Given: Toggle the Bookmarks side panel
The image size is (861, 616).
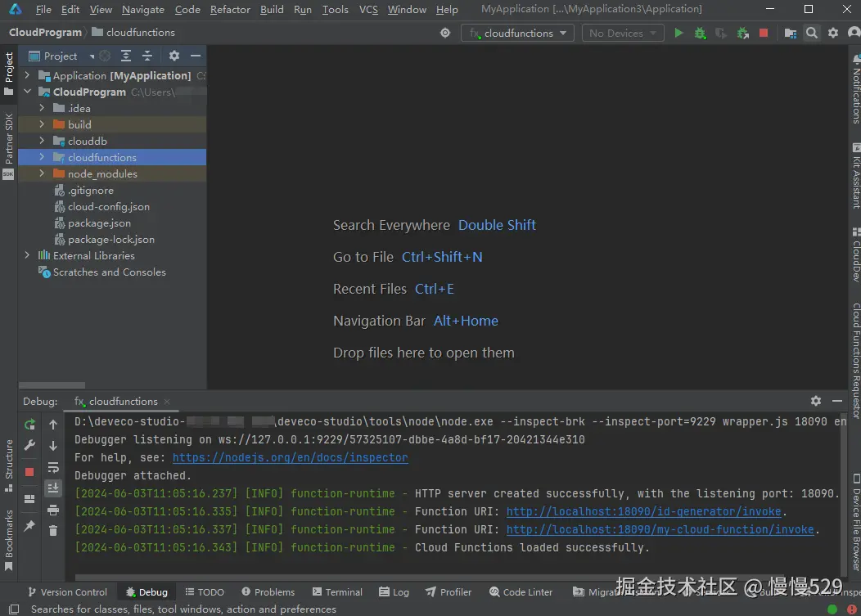Looking at the screenshot, I should tap(9, 541).
